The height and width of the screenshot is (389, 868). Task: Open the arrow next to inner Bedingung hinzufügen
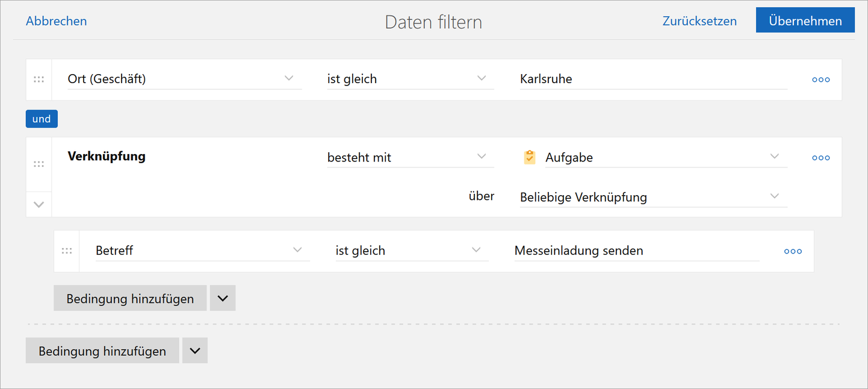[x=222, y=297]
